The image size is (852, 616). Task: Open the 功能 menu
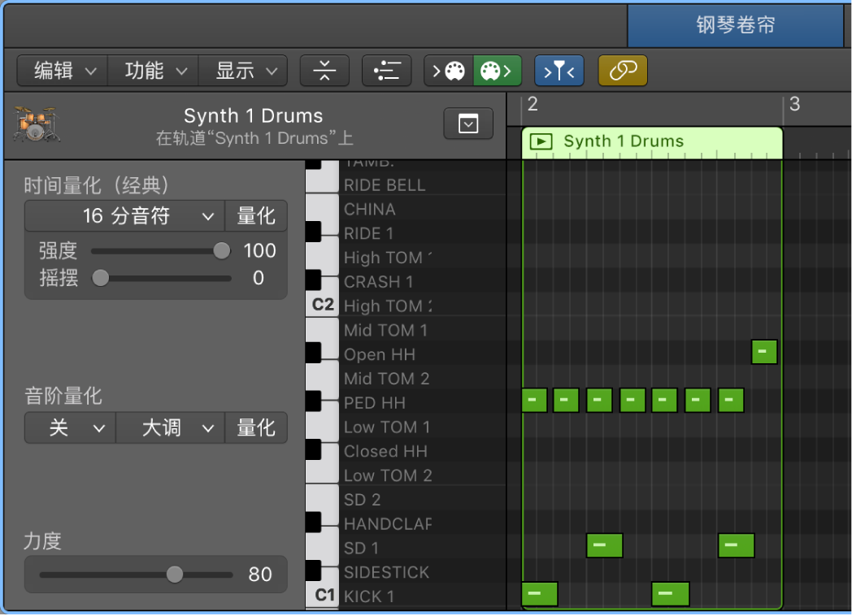pos(153,71)
